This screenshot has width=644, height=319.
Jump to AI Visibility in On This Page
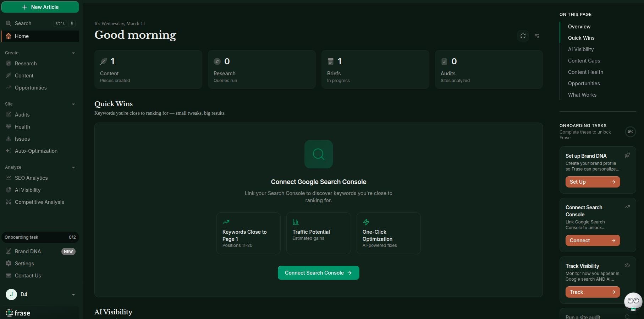coord(581,49)
